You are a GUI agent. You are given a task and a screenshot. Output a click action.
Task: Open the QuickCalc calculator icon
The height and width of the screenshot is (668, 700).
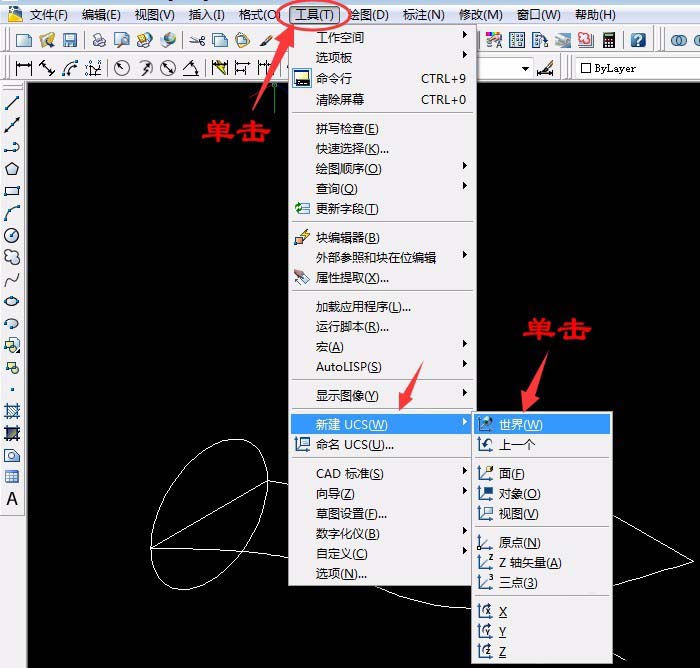coord(609,40)
